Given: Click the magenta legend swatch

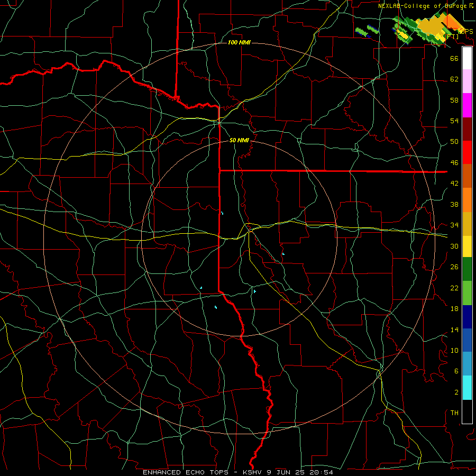Looking at the screenshot, I should tap(467, 105).
